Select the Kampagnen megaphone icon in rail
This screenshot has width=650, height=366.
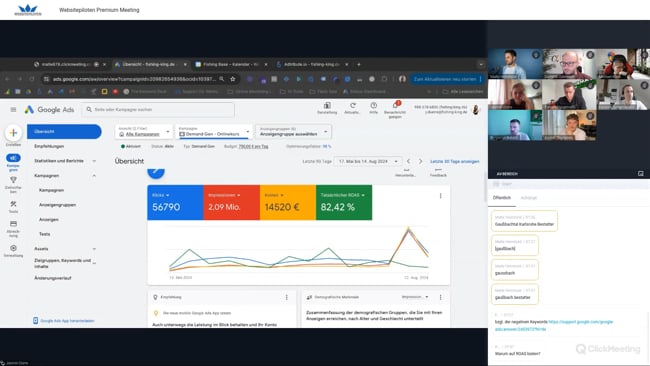pos(13,158)
